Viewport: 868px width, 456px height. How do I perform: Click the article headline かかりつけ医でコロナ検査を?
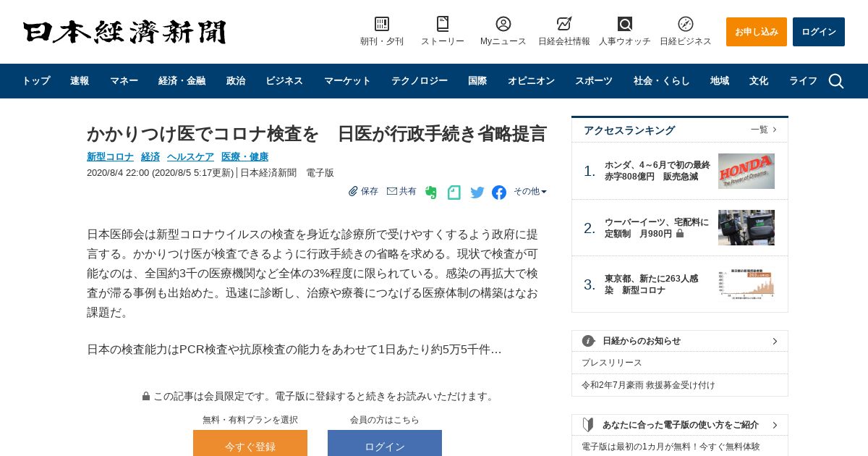click(x=317, y=134)
